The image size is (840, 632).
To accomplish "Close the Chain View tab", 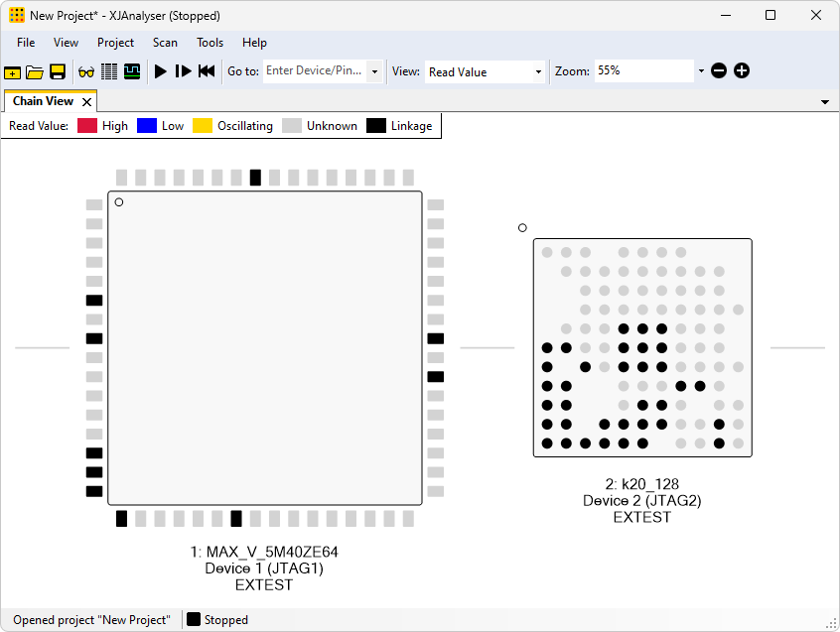I will coord(87,102).
